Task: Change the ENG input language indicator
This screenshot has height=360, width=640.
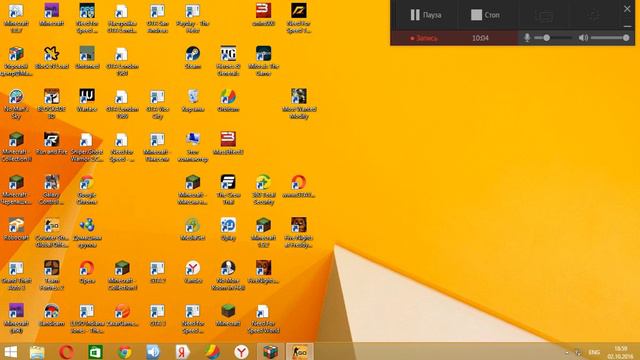Action: pyautogui.click(x=594, y=352)
